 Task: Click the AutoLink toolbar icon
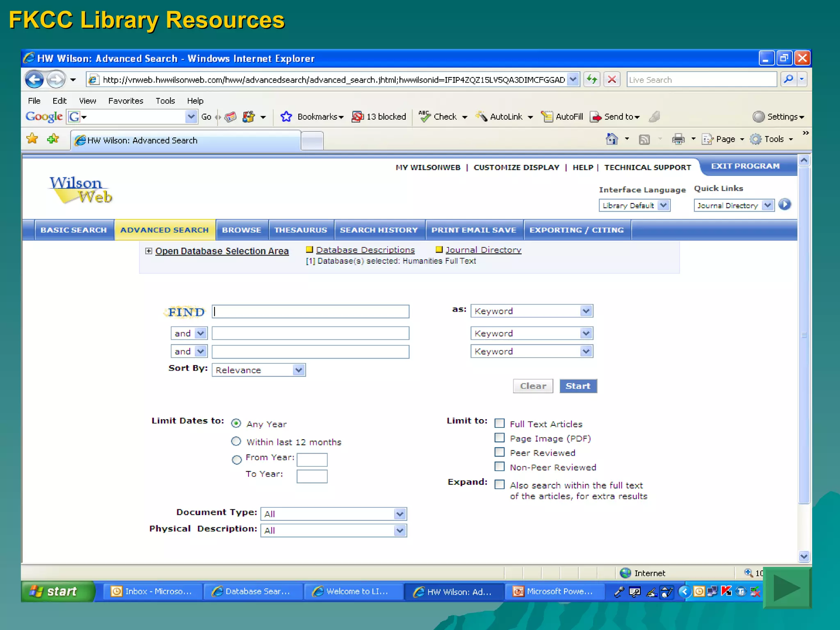pyautogui.click(x=482, y=116)
